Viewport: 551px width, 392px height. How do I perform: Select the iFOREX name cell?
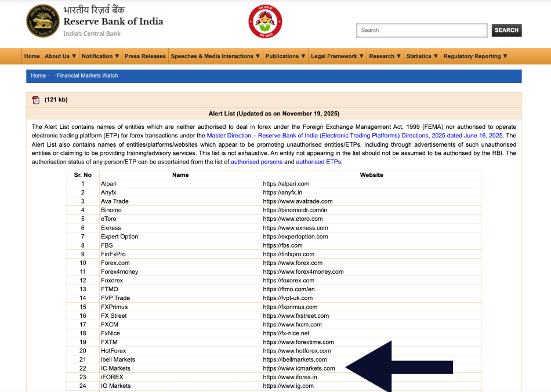180,378
